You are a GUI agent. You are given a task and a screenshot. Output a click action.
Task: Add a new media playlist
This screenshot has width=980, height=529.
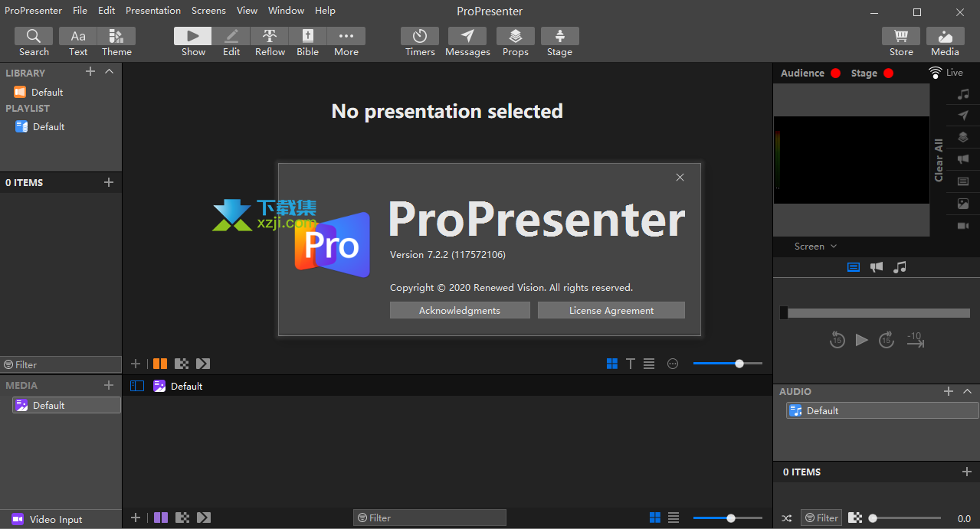[109, 385]
